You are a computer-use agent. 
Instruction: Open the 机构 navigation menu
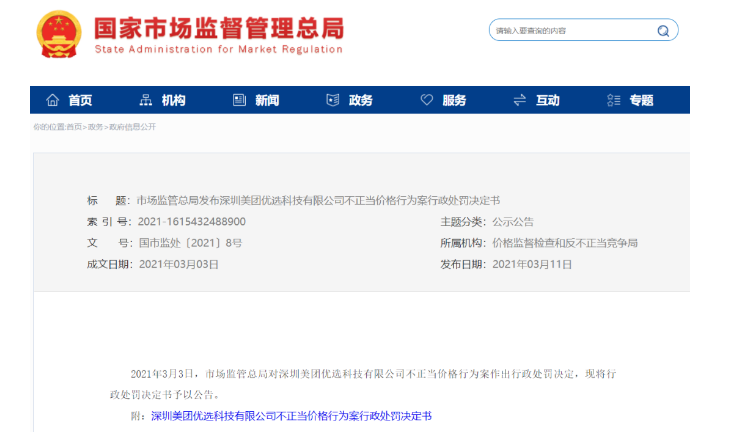[x=173, y=100]
